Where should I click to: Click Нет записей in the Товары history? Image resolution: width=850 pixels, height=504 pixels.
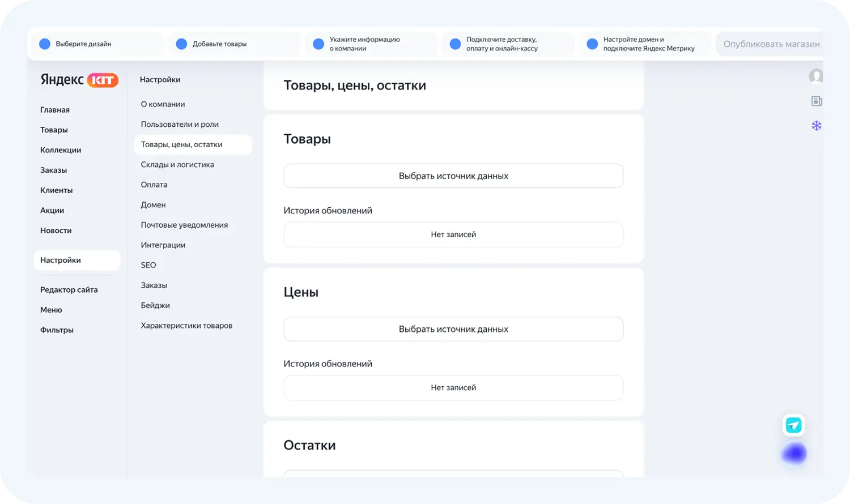[x=453, y=234]
